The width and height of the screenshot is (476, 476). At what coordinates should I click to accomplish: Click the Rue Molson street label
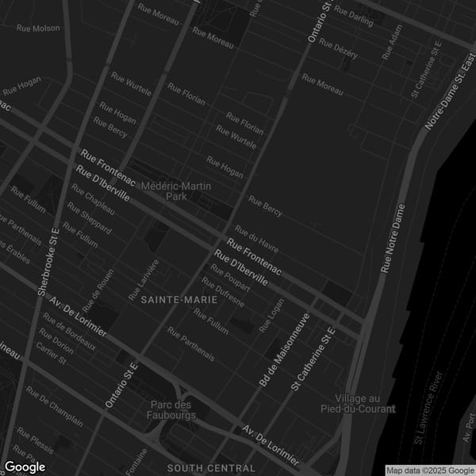(x=37, y=28)
